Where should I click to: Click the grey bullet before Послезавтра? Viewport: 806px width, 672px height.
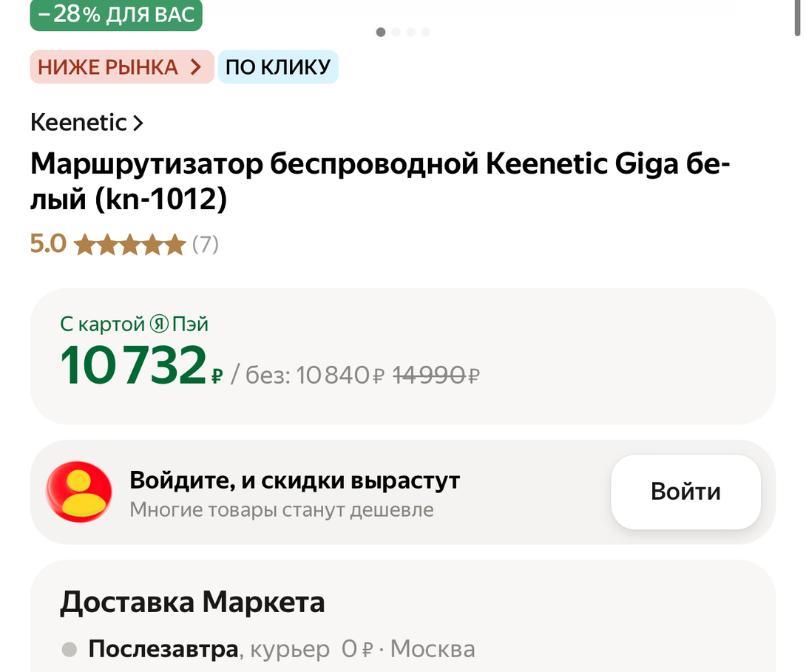click(x=70, y=650)
